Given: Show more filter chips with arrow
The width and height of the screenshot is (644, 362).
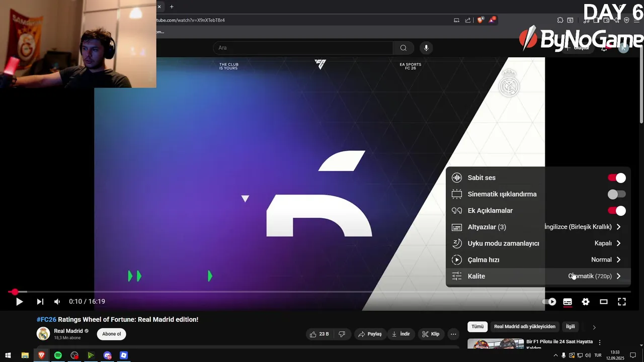Looking at the screenshot, I should pyautogui.click(x=594, y=327).
